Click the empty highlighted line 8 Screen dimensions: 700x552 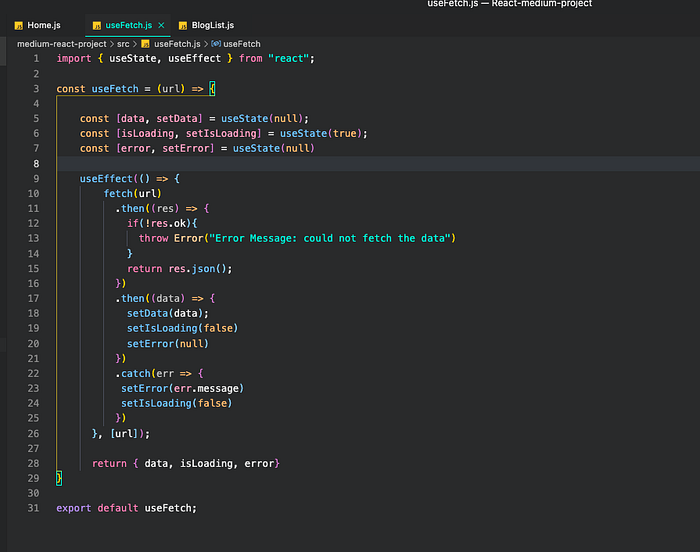click(378, 164)
